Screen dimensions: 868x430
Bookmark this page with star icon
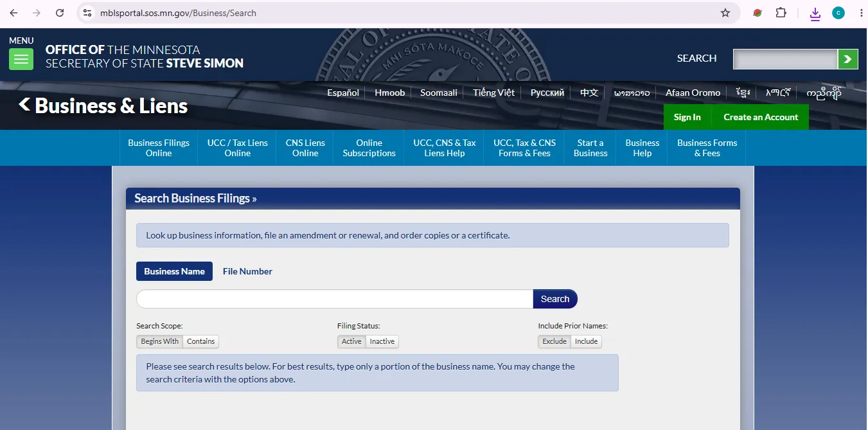coord(725,13)
